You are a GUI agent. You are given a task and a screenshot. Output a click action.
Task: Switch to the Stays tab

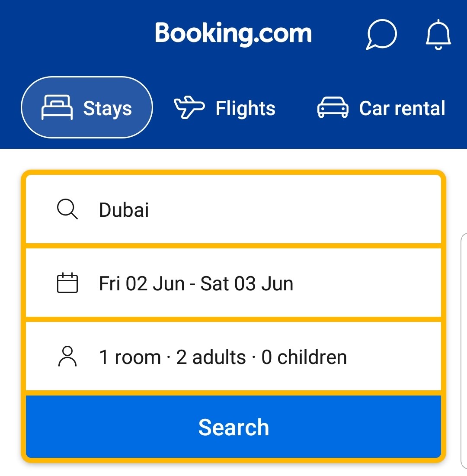(x=86, y=107)
